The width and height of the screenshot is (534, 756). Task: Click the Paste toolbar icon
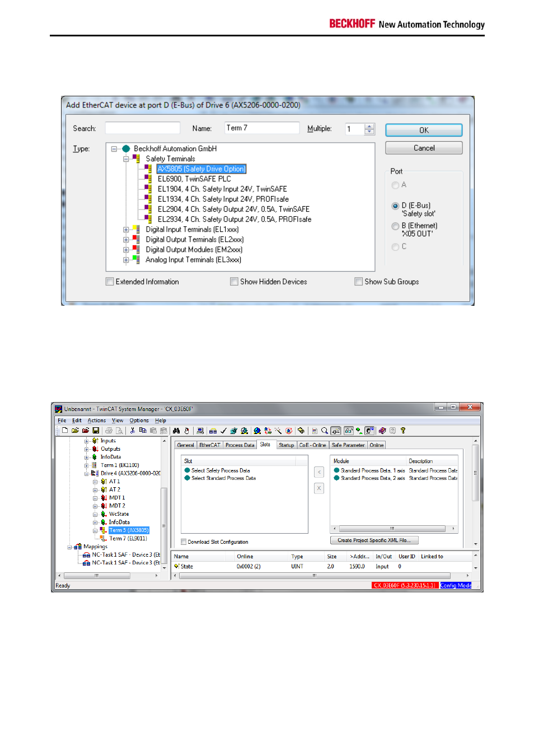153,431
